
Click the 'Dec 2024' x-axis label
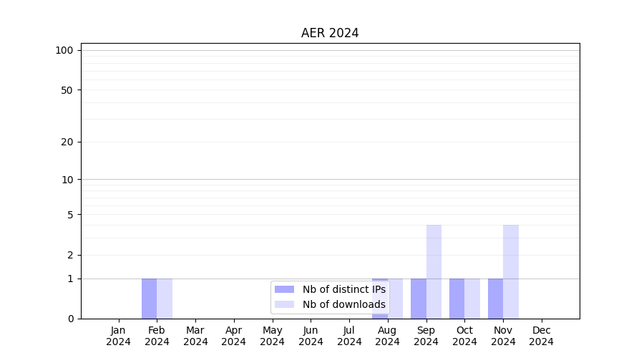tap(542, 336)
